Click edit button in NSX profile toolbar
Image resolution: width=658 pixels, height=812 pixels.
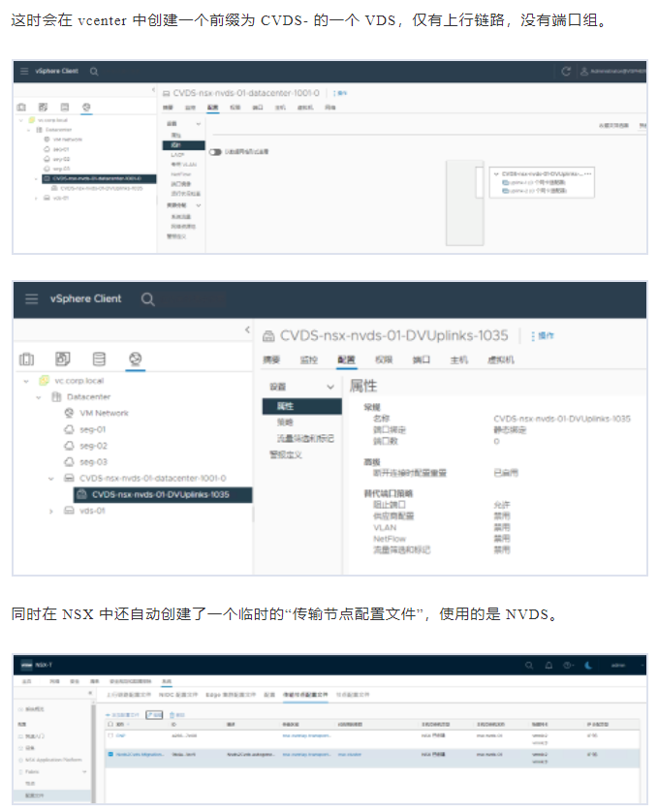[x=154, y=715]
